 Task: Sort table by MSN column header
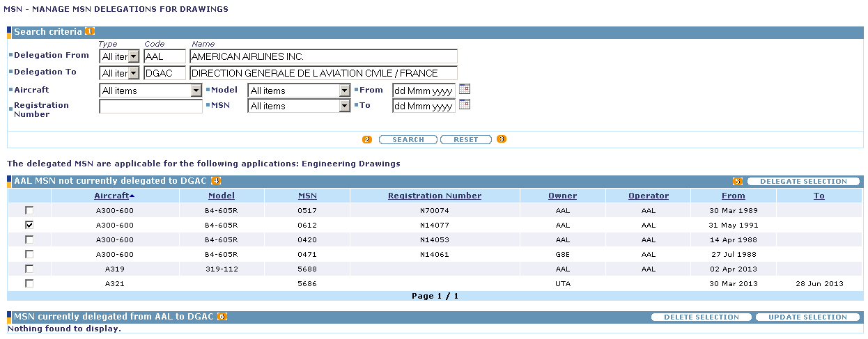(x=307, y=196)
